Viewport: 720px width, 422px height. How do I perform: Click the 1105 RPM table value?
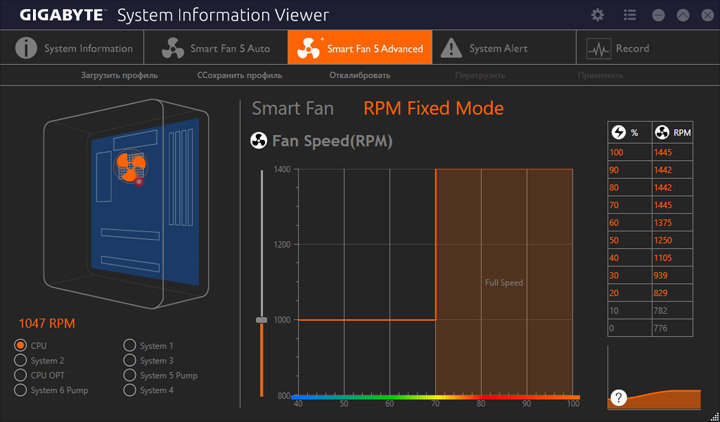tap(672, 258)
